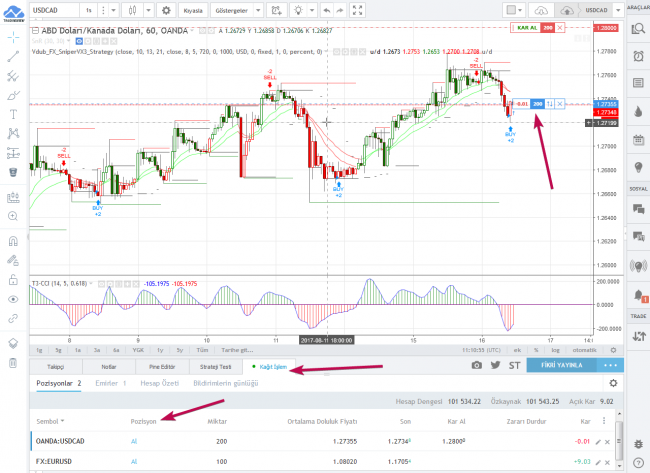Activate the zoom in tool
The width and height of the screenshot is (650, 473).
pyautogui.click(x=13, y=216)
